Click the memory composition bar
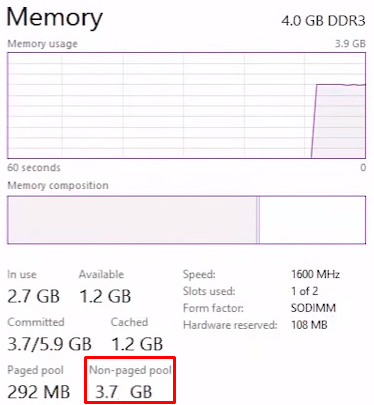The image size is (374, 405). coord(186,220)
